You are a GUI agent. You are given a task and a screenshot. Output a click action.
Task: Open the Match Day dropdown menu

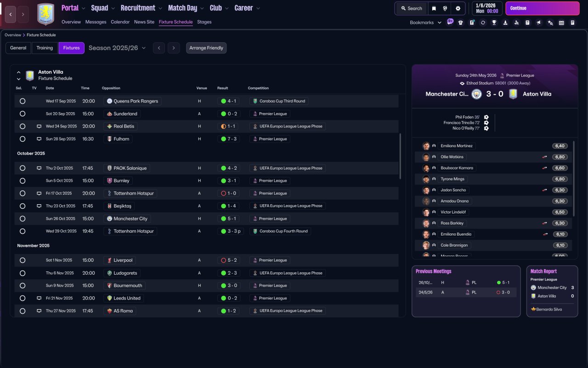tap(186, 8)
